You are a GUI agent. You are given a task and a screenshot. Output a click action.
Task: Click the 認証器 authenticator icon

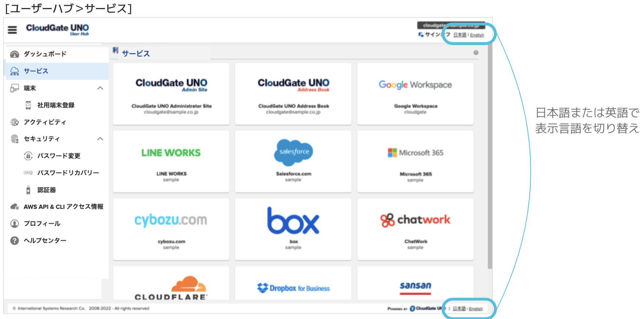pos(28,190)
